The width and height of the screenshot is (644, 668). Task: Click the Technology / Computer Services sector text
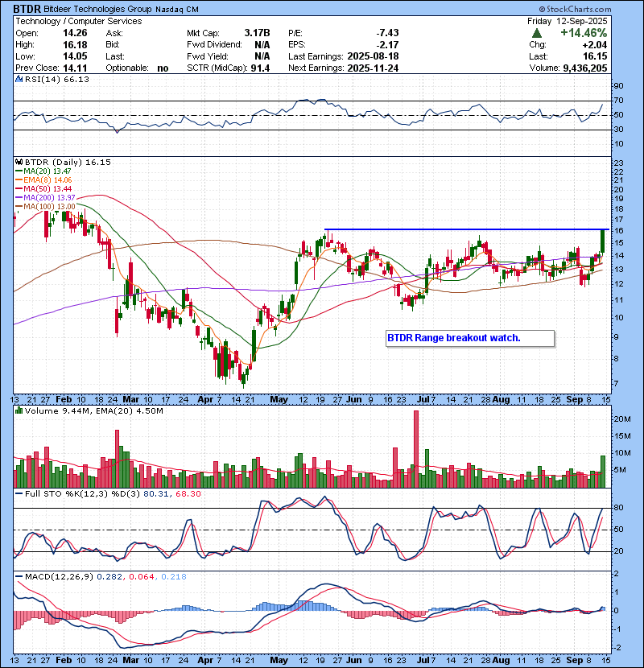79,21
